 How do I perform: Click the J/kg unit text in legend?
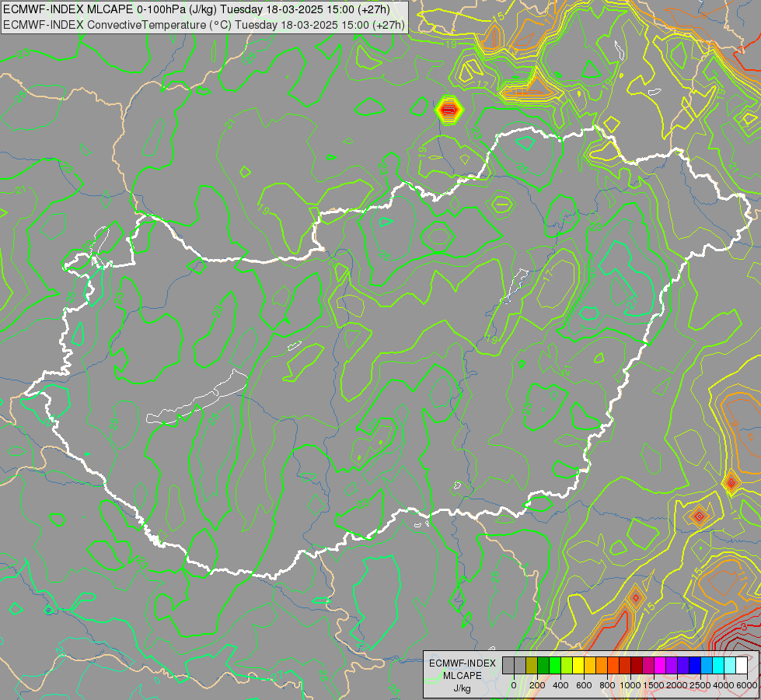pos(462,688)
